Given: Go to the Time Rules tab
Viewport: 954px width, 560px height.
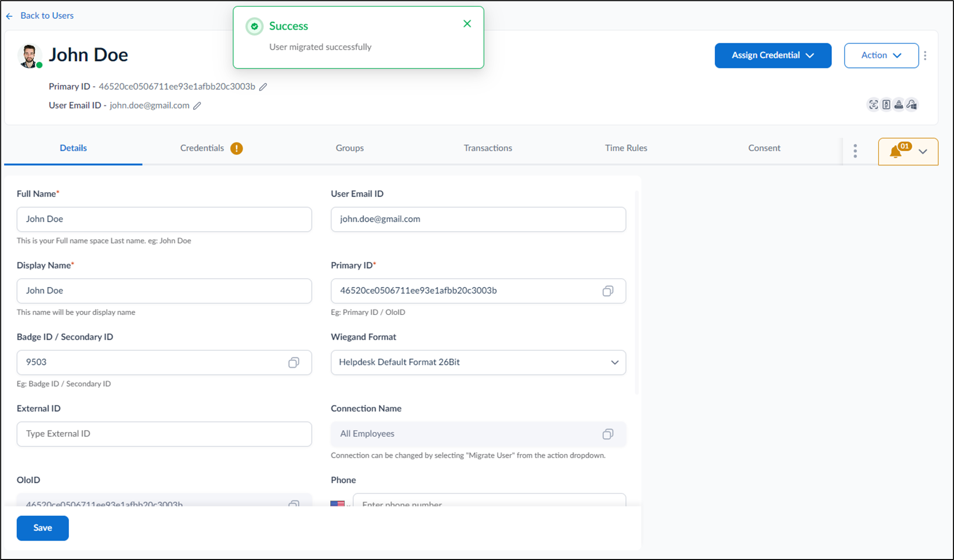Looking at the screenshot, I should (625, 148).
